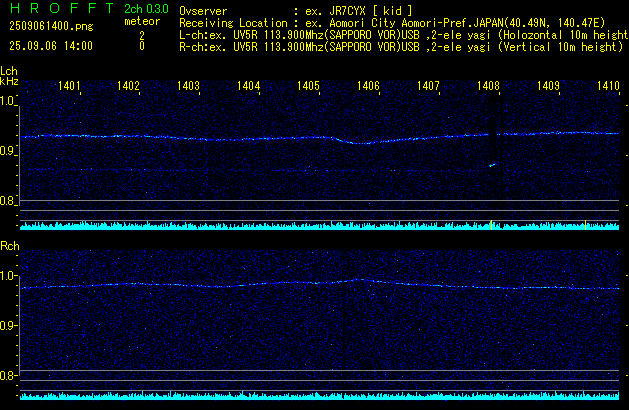Click the Lch 0.8 kHz axis label
Screen dimensions: 629x410
(7, 201)
